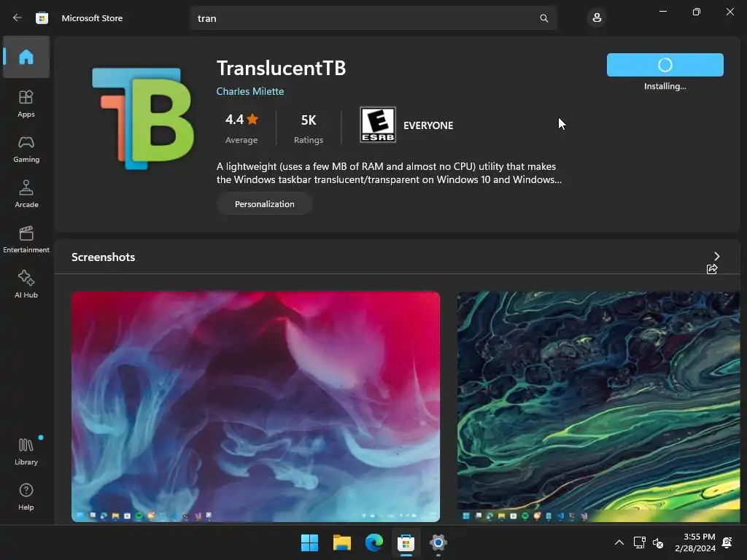747x560 pixels.
Task: Expand the Screenshots section chevron
Action: (717, 257)
